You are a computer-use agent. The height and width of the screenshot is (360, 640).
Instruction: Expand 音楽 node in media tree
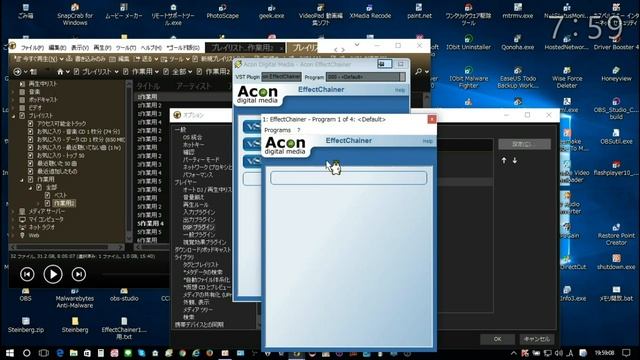pos(13,92)
